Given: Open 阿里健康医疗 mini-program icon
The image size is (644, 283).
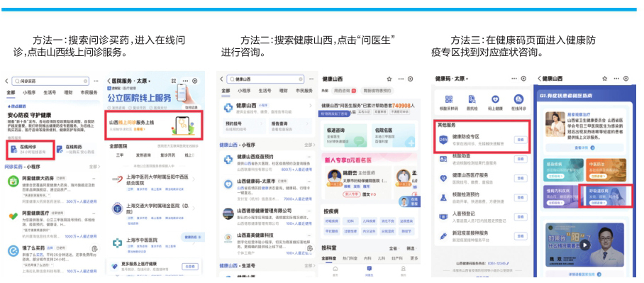Looking at the screenshot, I should tap(13, 216).
